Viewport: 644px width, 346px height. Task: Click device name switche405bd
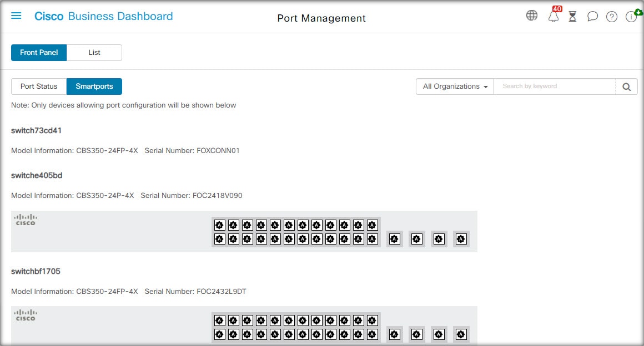tap(37, 175)
